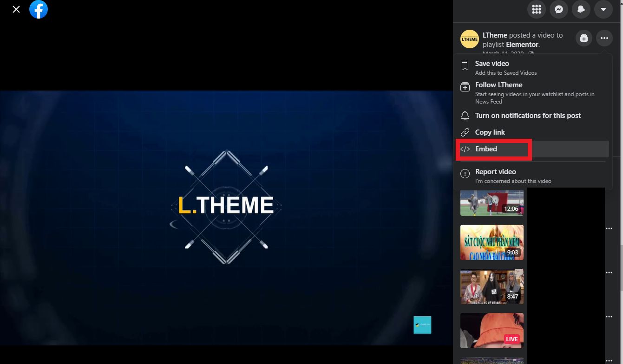Turn on notifications for this post
Screen dimensions: 623x364
[x=528, y=116]
